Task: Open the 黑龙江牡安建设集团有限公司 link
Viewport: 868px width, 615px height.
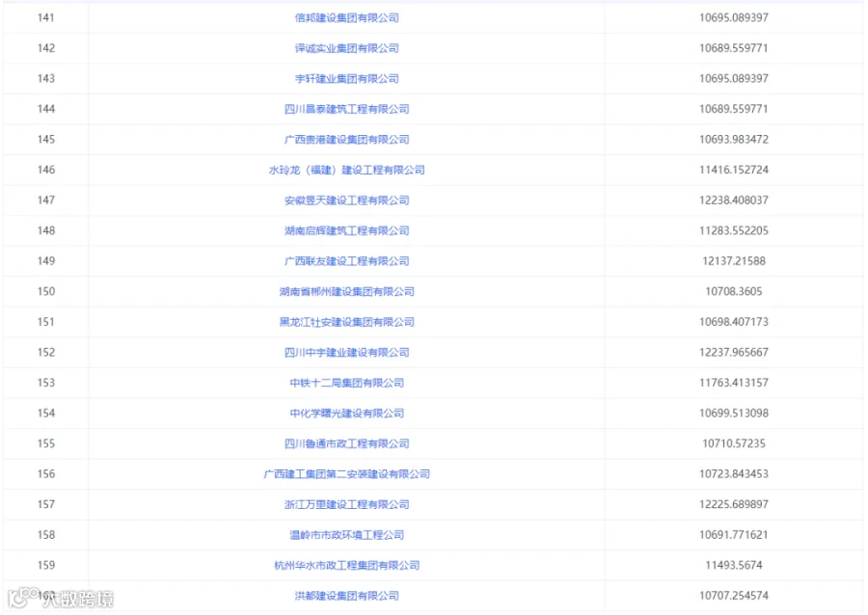Action: point(346,322)
